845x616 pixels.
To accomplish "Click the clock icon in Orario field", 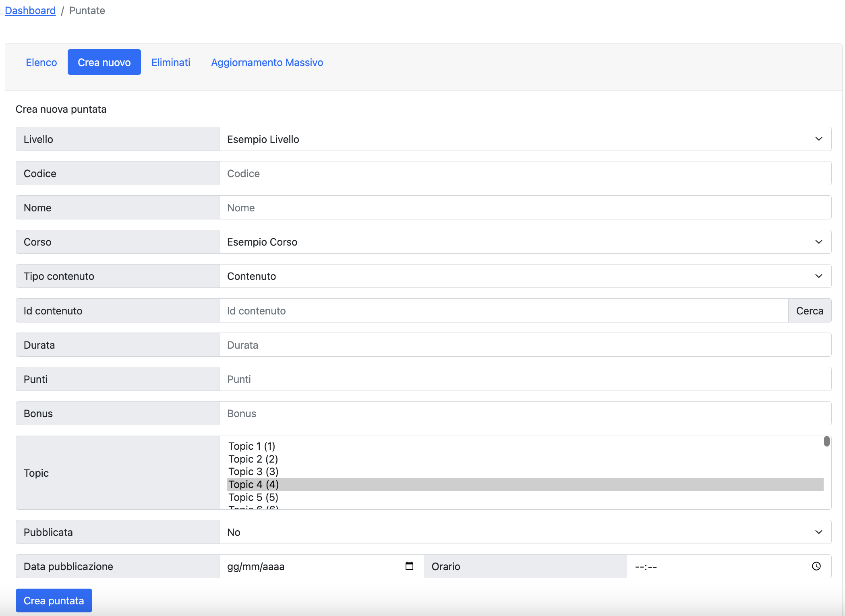I will (816, 566).
